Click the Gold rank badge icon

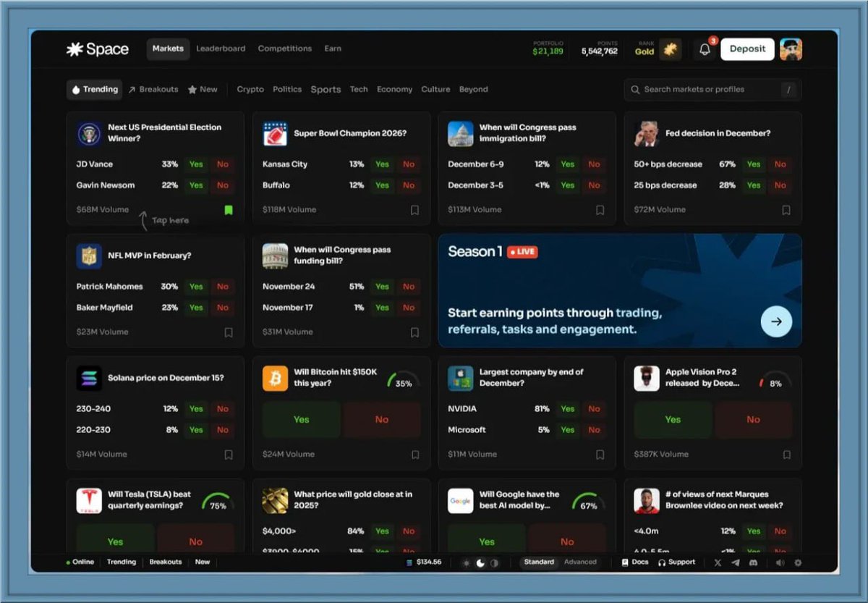click(x=671, y=49)
